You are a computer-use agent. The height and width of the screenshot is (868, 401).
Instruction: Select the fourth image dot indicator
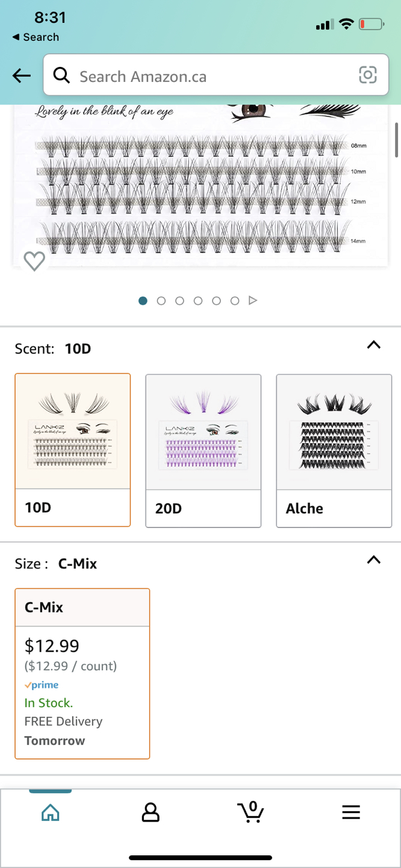coord(198,301)
